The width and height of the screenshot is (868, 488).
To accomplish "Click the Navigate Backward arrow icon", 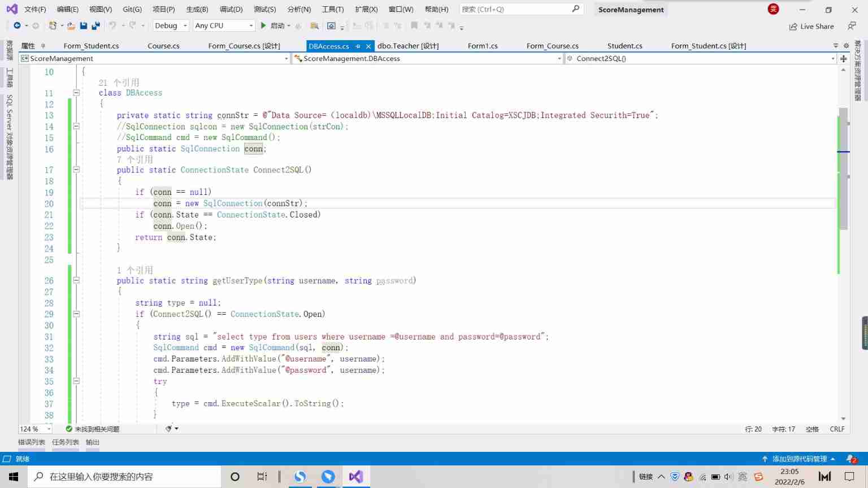I will pyautogui.click(x=17, y=25).
